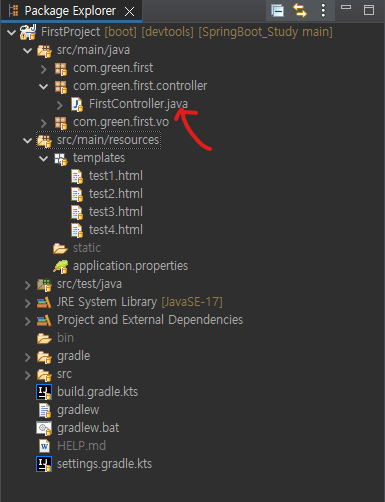Screen dimensions: 385x502
Task: Click the Collapse All toolbar icon
Action: click(277, 11)
